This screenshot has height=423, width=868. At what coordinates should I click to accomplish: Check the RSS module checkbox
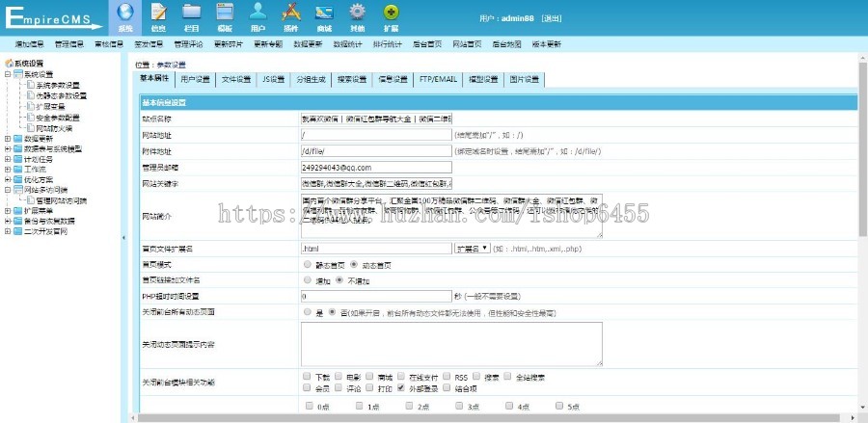(x=447, y=377)
